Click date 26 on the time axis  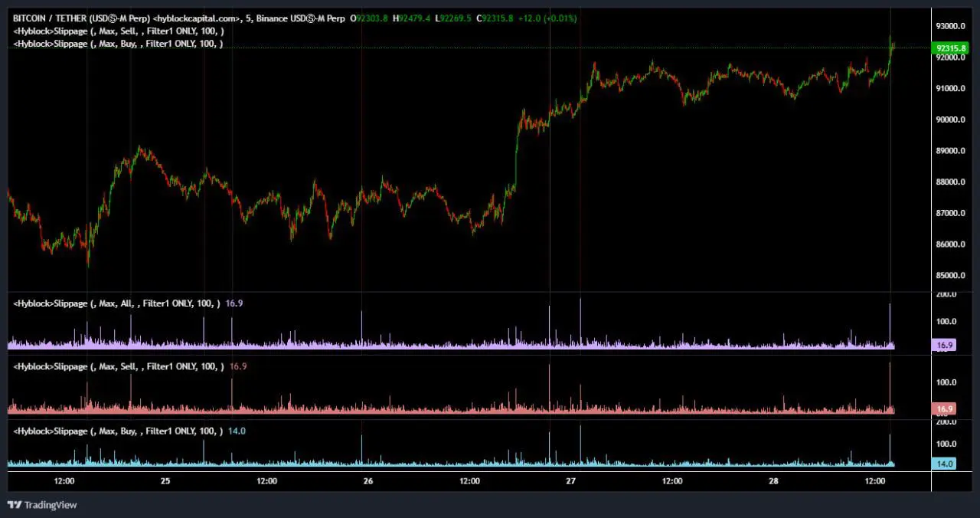(x=368, y=481)
